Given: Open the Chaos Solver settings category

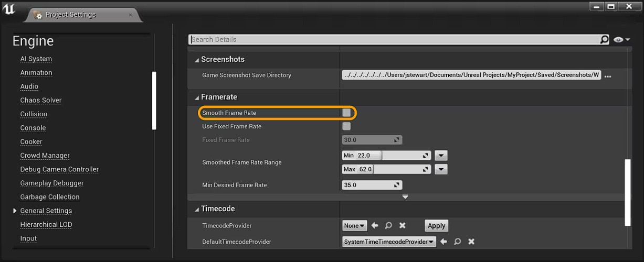Looking at the screenshot, I should 41,100.
